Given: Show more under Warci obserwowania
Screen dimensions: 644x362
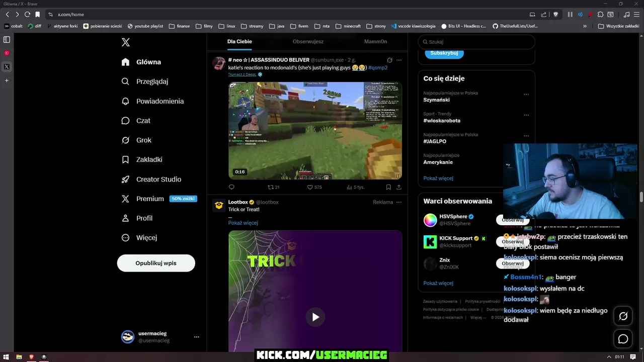Looking at the screenshot, I should (x=438, y=283).
